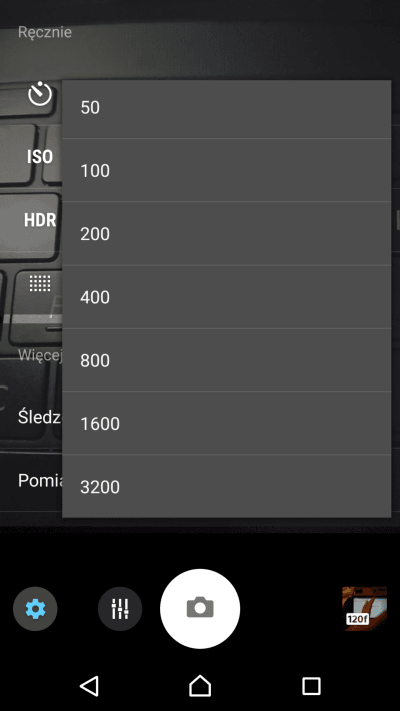The width and height of the screenshot is (400, 711).
Task: Tap the Pomiar metering setting row
Action: [31, 481]
